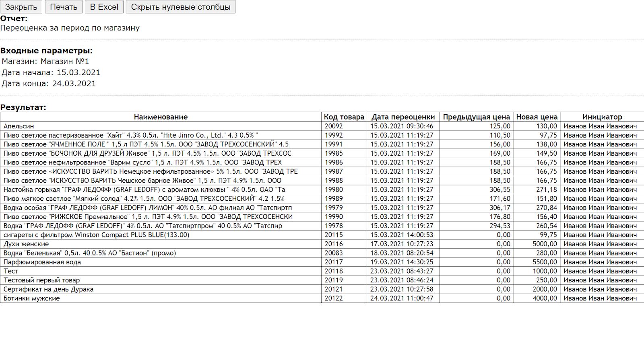
Task: Click the Дата переоценки column header
Action: pyautogui.click(x=403, y=117)
